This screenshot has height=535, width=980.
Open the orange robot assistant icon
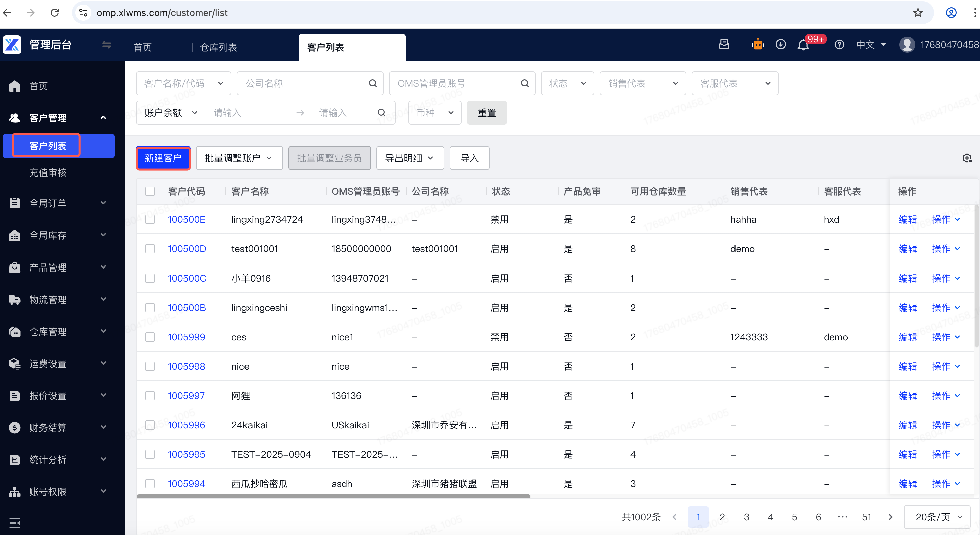758,45
